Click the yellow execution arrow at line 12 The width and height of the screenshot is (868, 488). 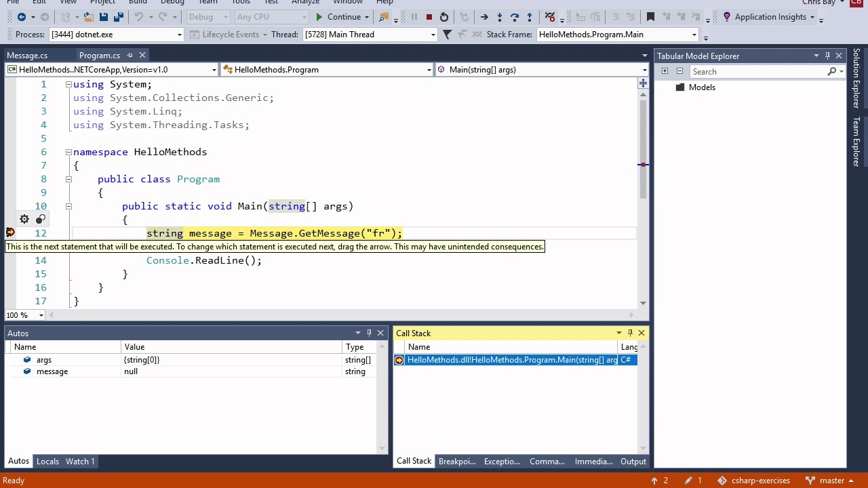point(10,232)
